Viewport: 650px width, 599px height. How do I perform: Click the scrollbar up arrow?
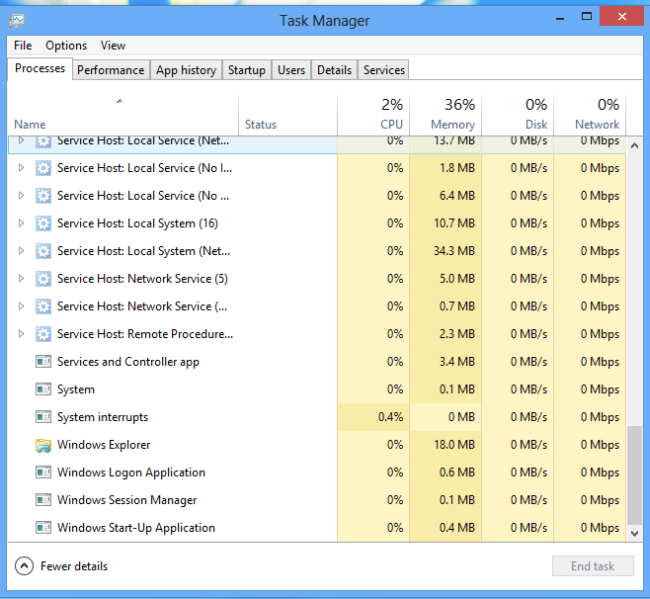pos(634,146)
